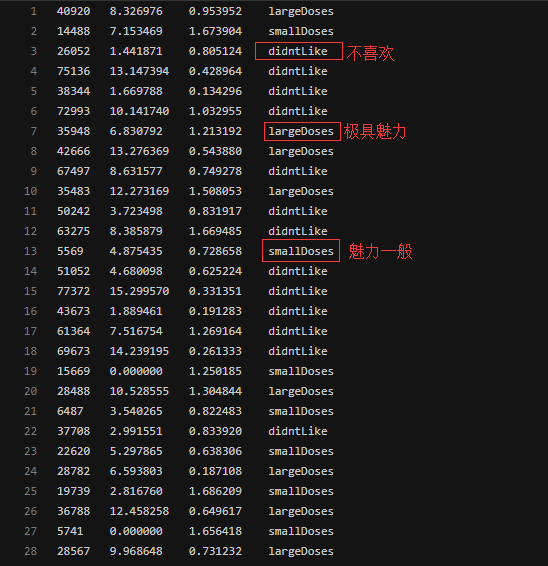548x566 pixels.
Task: Click value 40920 in line 1
Action: point(74,11)
